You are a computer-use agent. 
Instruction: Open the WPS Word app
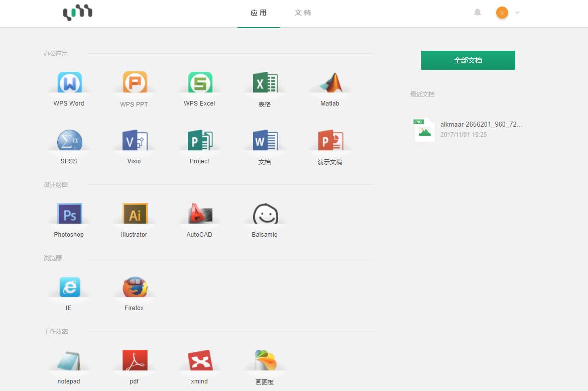click(x=69, y=82)
